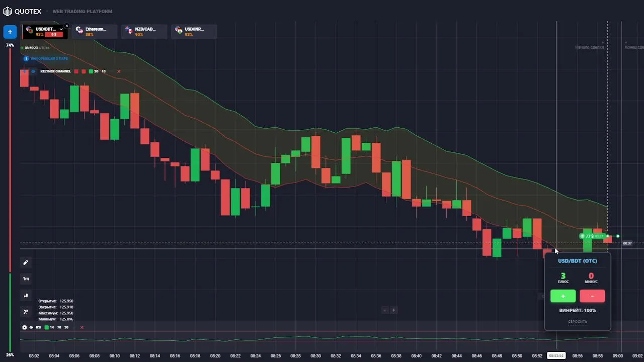Viewport: 644px width, 362px height.
Task: Click the Максимум 125.950 value
Action: 66,313
